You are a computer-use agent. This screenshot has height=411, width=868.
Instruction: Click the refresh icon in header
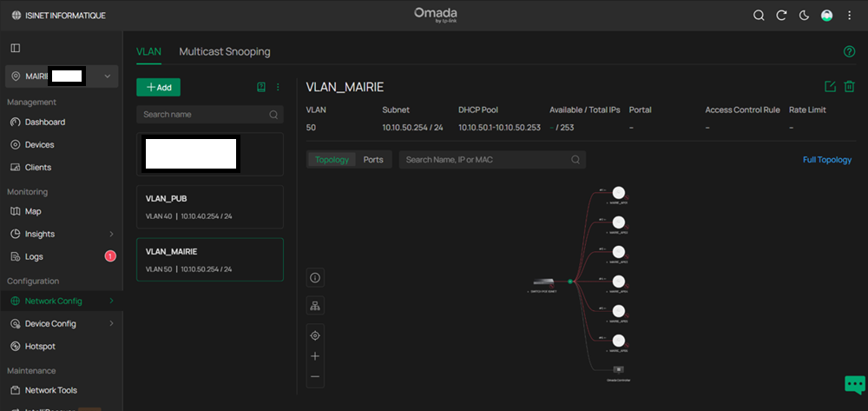[x=781, y=16]
